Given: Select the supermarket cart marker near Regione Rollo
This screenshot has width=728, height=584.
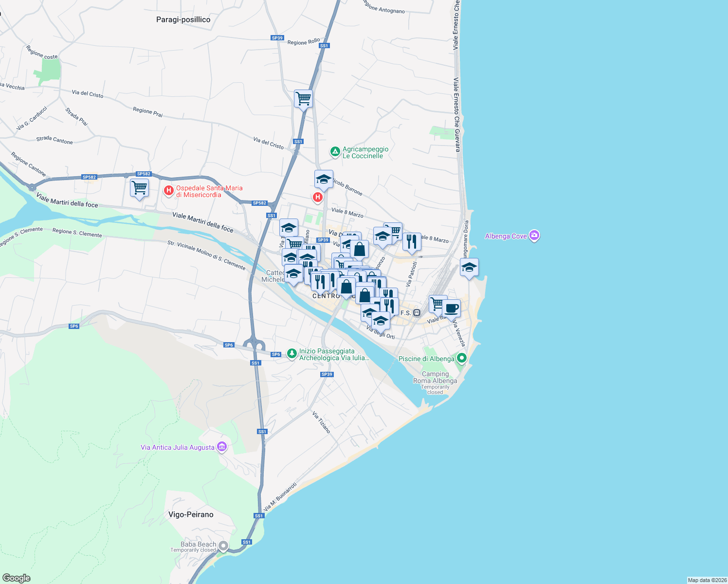Looking at the screenshot, I should (x=303, y=99).
